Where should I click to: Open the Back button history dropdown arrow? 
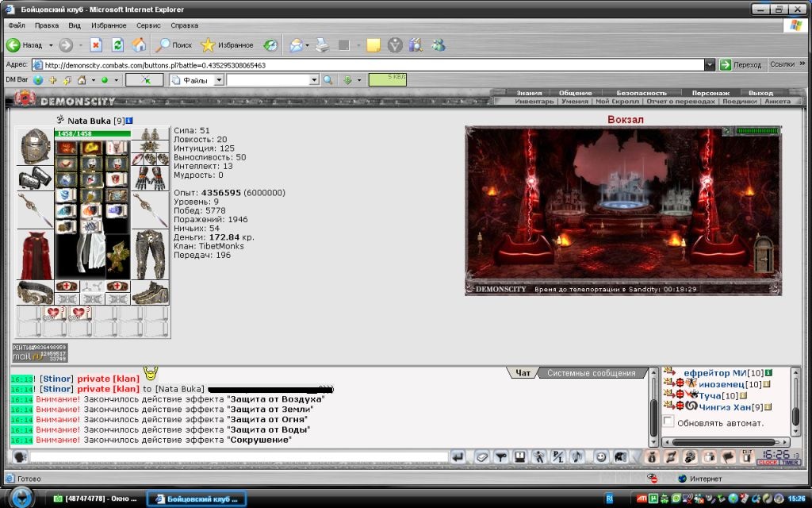coord(51,45)
